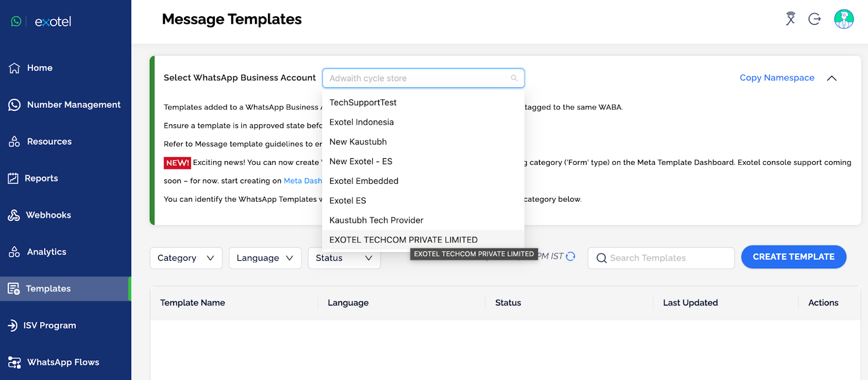Click the Reports chart icon in sidebar
Screen dimensions: 868x380
click(13, 178)
